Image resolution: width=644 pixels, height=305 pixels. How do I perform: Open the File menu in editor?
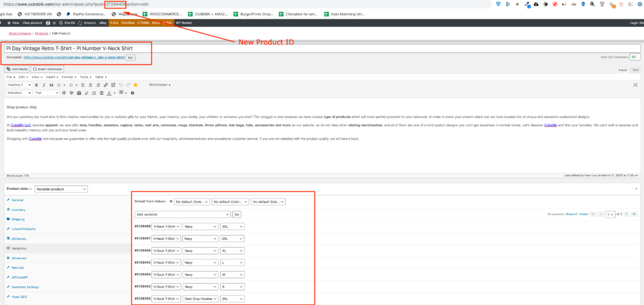point(11,77)
